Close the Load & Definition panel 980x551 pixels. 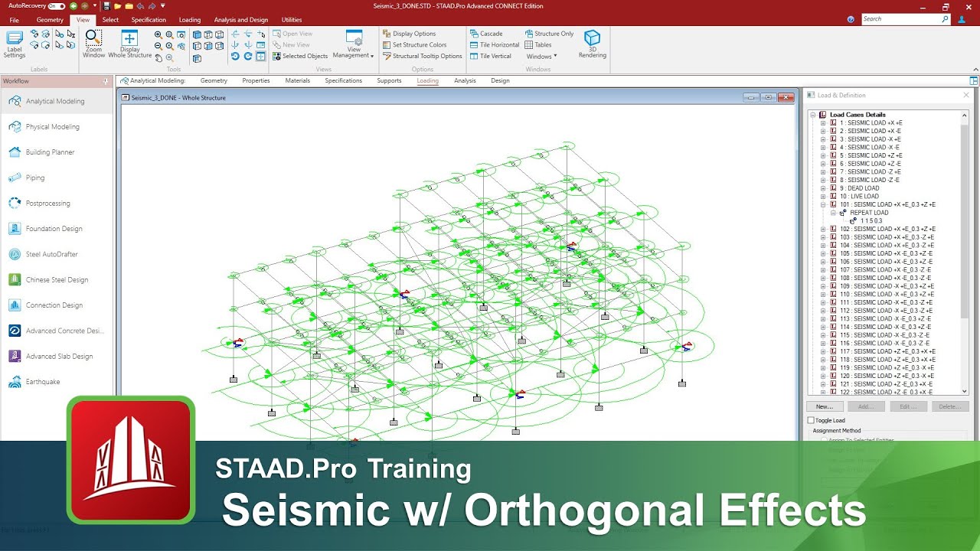click(x=965, y=96)
